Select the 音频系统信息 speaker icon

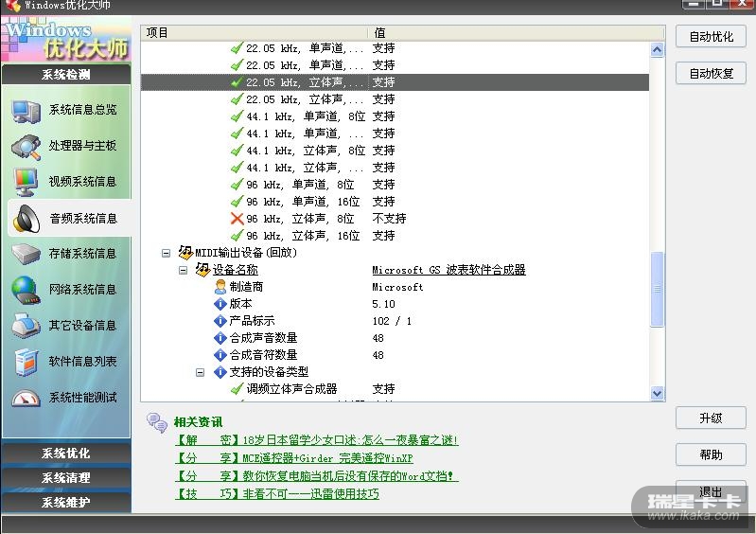pyautogui.click(x=26, y=219)
